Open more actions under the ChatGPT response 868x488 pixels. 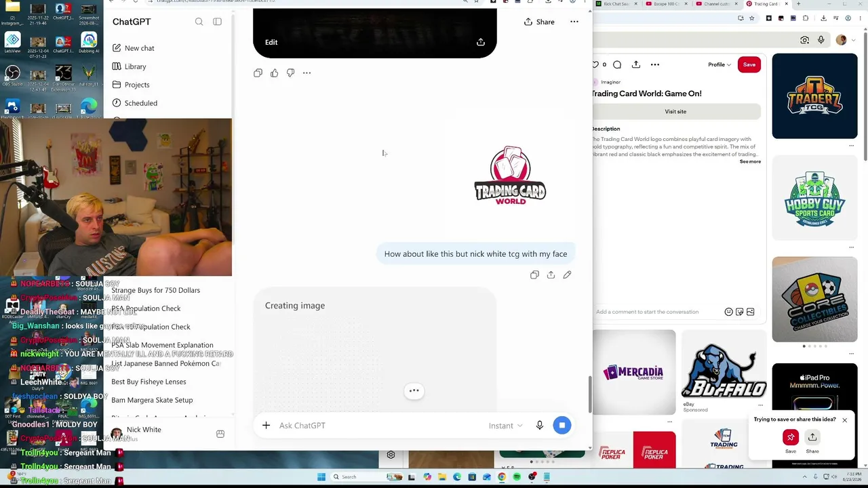(x=307, y=73)
